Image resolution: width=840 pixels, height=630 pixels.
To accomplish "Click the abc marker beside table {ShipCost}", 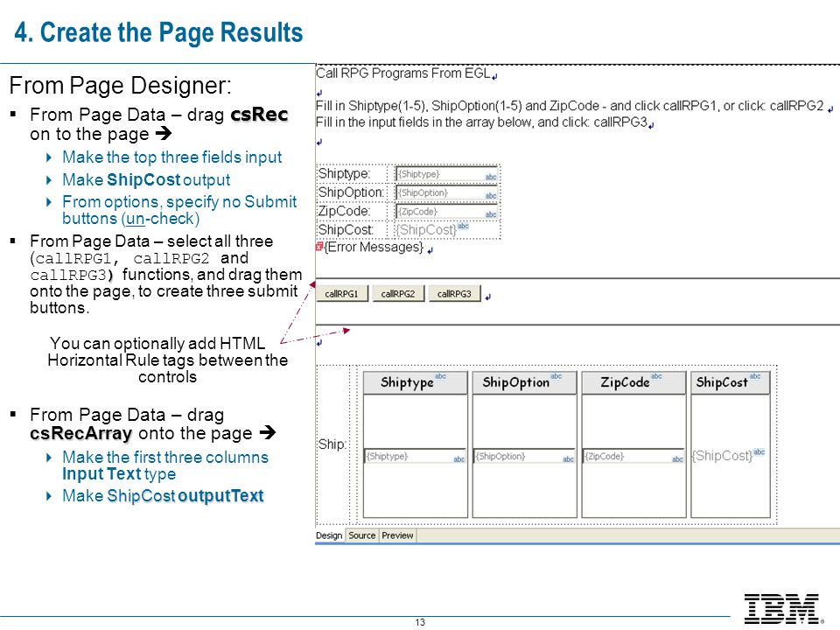I will (x=759, y=452).
